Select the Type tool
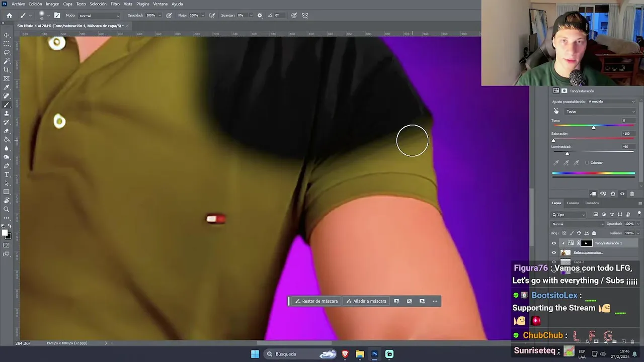The image size is (644, 362). (x=7, y=174)
